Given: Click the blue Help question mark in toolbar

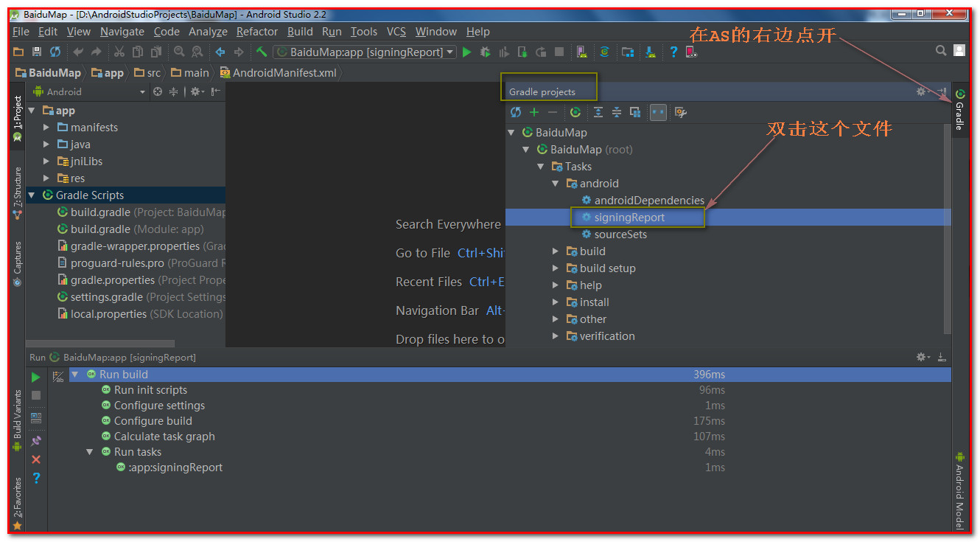Looking at the screenshot, I should point(673,52).
